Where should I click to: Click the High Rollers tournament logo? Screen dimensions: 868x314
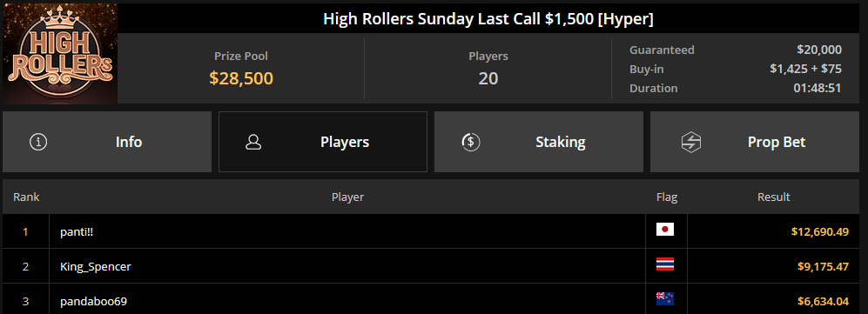[60, 54]
